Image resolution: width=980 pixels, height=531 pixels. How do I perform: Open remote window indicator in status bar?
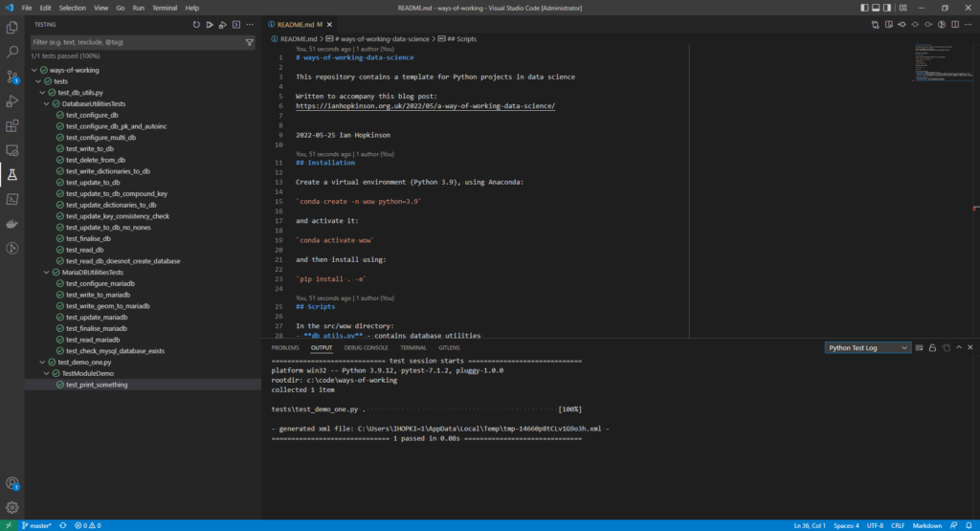pyautogui.click(x=8, y=525)
